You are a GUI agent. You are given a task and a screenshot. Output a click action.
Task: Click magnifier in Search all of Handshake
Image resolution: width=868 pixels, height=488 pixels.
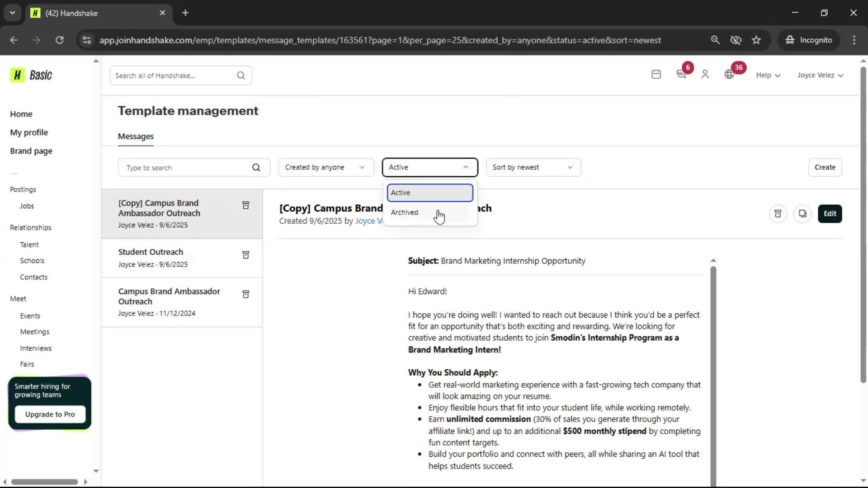pyautogui.click(x=241, y=75)
